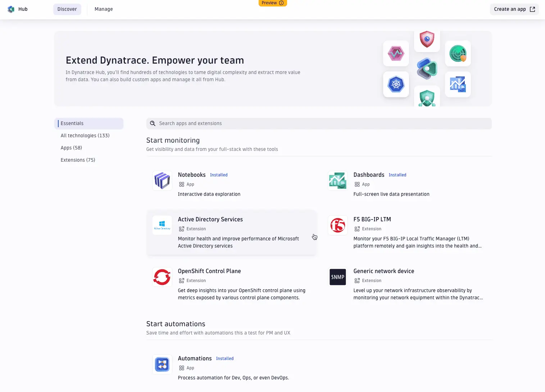Click Installed label next to Notebooks
The height and width of the screenshot is (392, 545).
[x=219, y=175]
